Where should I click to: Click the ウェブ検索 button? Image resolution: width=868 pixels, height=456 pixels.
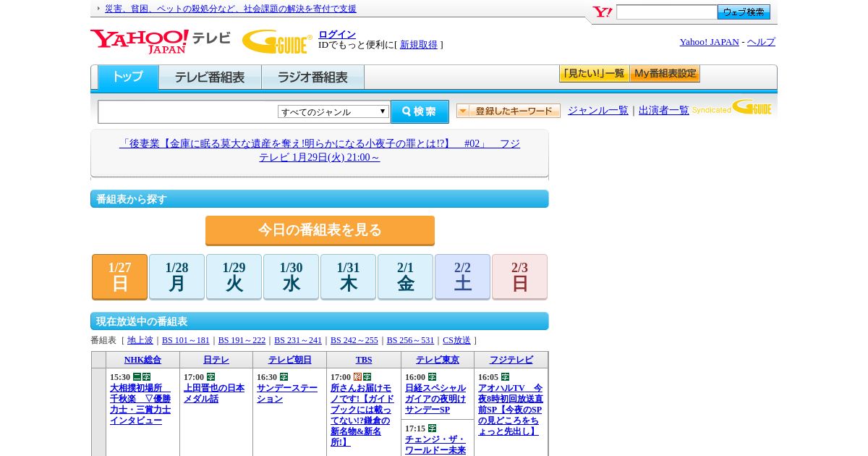(744, 12)
